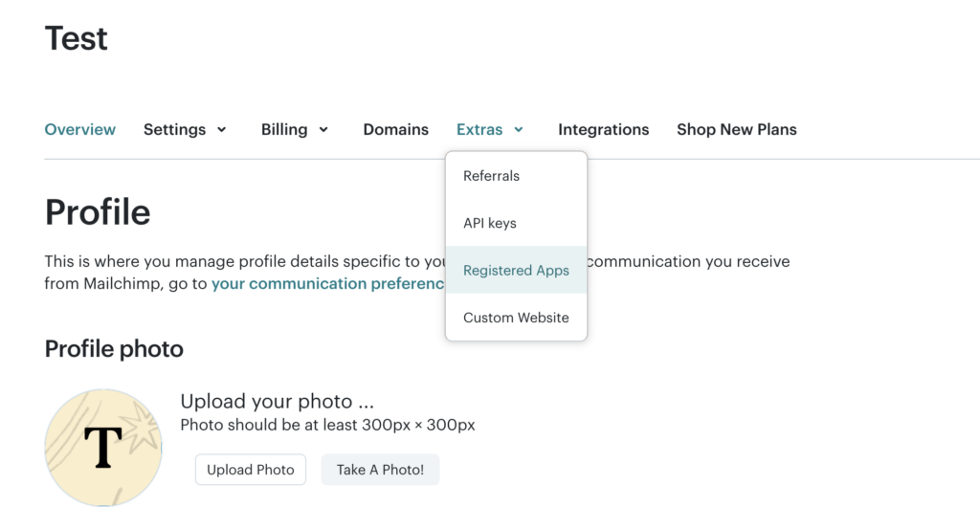This screenshot has width=980, height=507.
Task: Choose API keys in the dropdown menu
Action: click(x=489, y=223)
